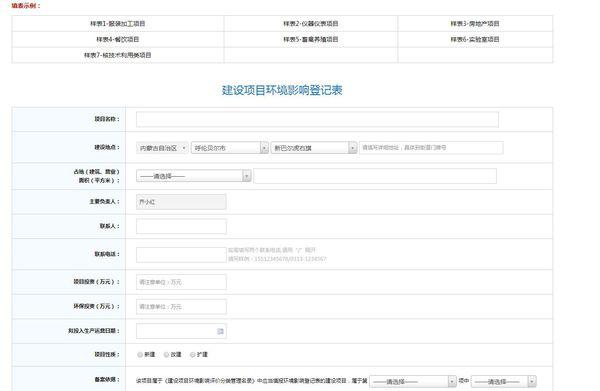Image resolution: width=600 pixels, height=391 pixels.
Task: Open the city dropdown 呼伦贝尔市
Action: (230, 148)
